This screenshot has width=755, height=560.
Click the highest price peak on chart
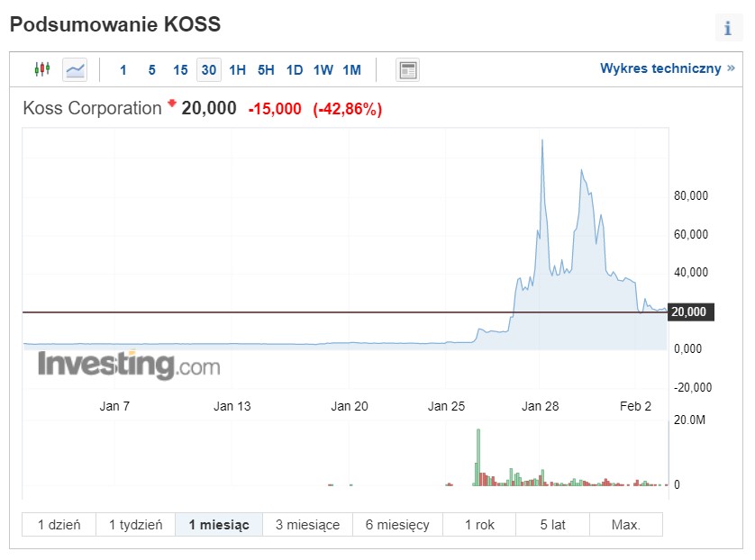(x=542, y=141)
